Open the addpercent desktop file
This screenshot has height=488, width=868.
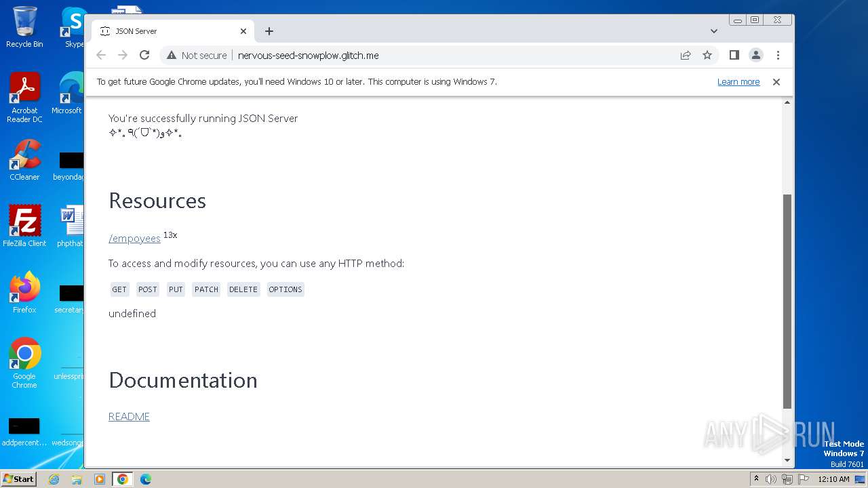coord(24,432)
